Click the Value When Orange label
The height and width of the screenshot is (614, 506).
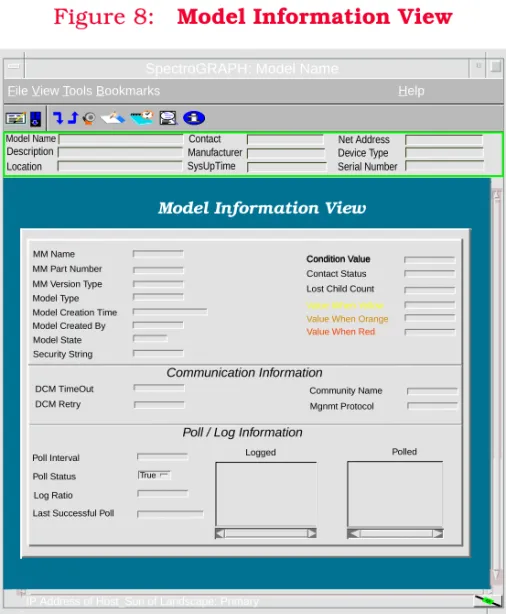(x=347, y=319)
